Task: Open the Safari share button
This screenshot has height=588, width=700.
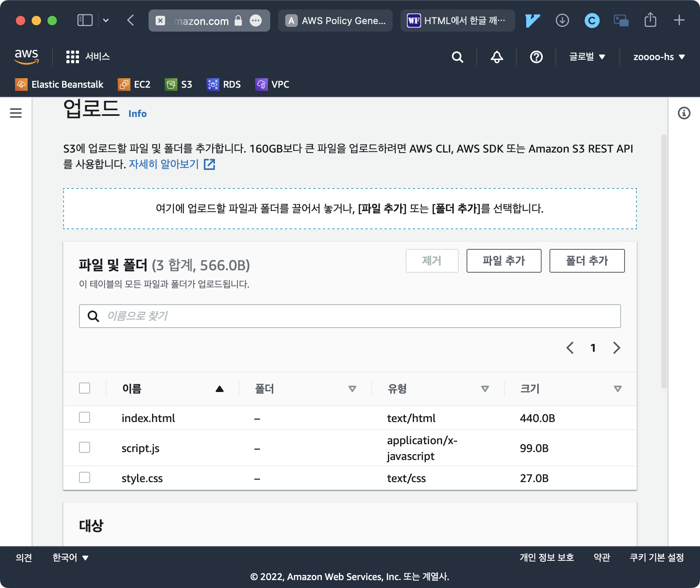Action: coord(650,20)
